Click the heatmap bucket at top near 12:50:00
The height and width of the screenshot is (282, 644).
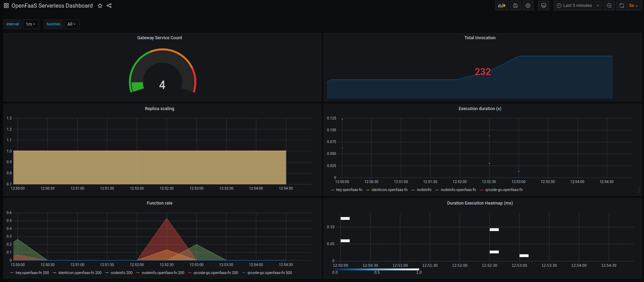[345, 218]
